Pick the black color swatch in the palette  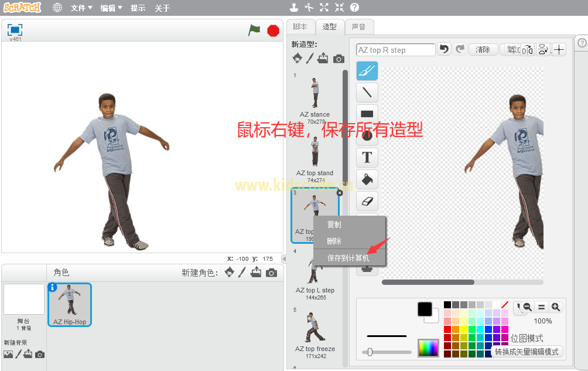click(x=449, y=304)
